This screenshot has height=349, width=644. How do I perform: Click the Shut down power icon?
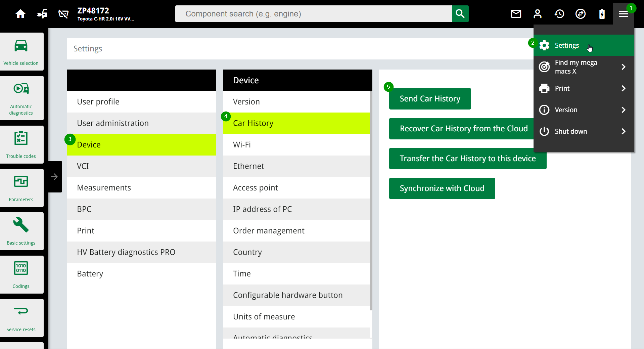[x=544, y=131]
